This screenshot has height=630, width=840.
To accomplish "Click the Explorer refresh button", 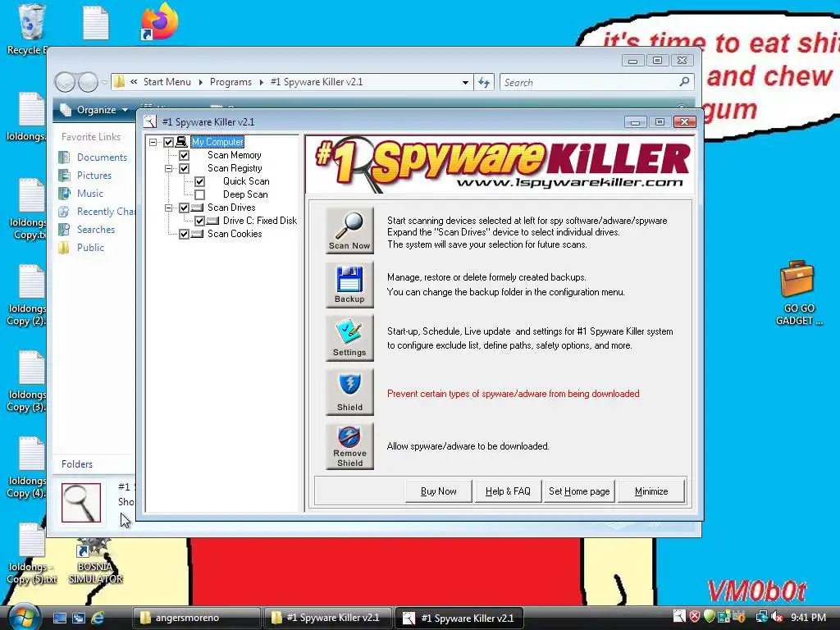I will click(484, 82).
